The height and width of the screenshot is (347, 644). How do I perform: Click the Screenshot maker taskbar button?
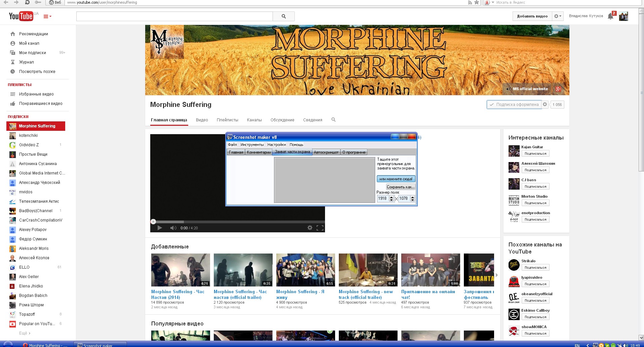[100, 345]
